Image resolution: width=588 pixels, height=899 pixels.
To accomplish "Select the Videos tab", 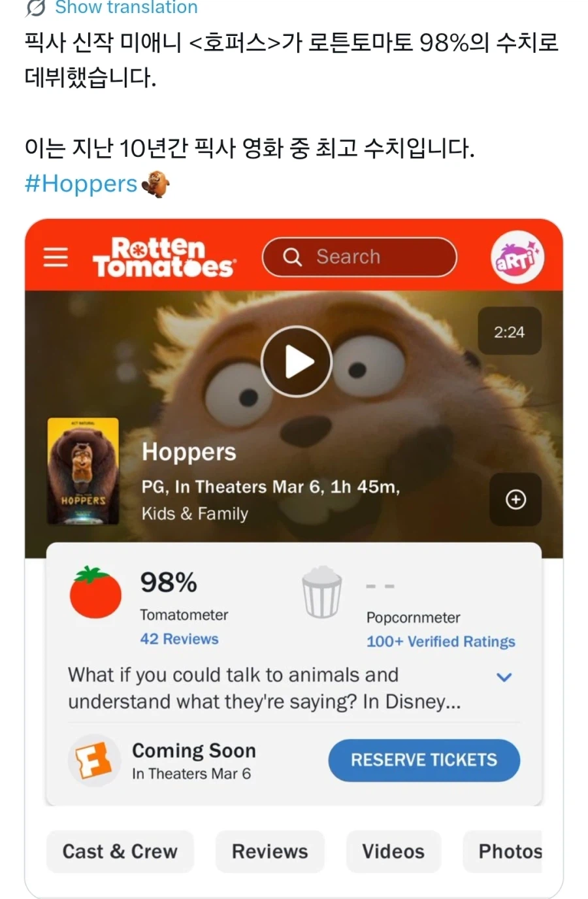I will pos(393,851).
